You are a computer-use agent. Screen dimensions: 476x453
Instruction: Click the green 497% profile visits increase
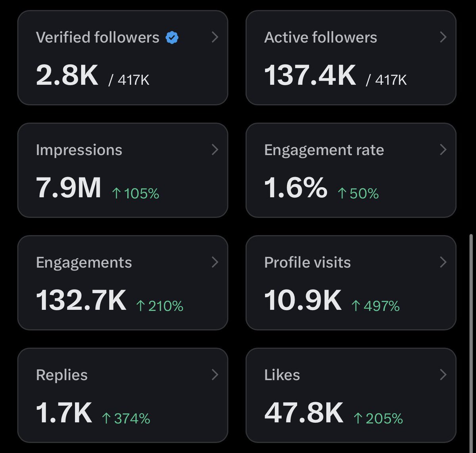point(375,306)
